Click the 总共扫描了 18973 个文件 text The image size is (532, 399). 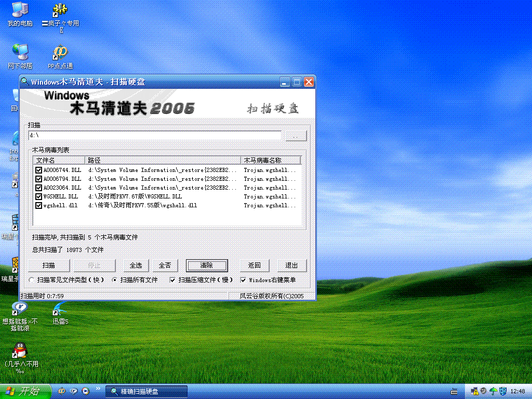(68, 250)
